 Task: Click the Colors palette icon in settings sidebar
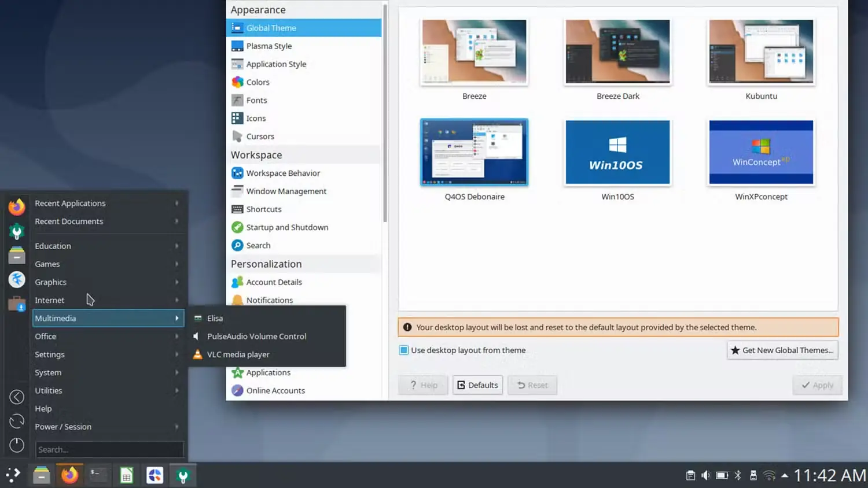(237, 82)
